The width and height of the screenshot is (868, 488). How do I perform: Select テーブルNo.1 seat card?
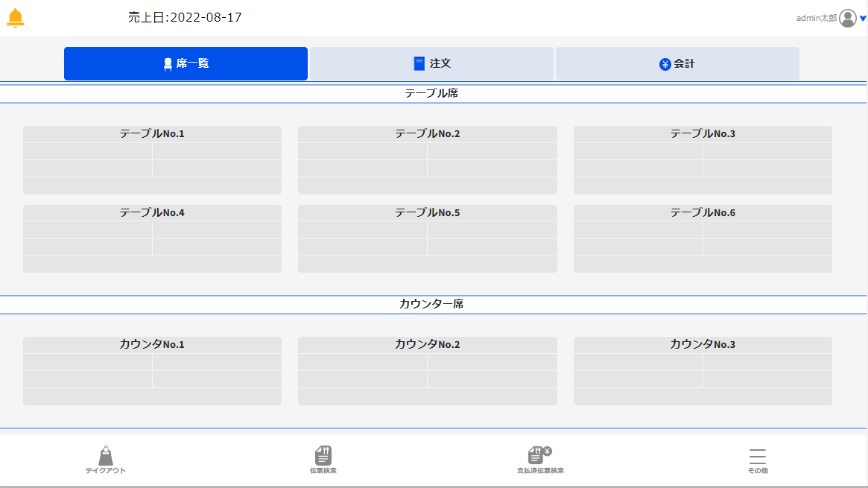(x=152, y=160)
